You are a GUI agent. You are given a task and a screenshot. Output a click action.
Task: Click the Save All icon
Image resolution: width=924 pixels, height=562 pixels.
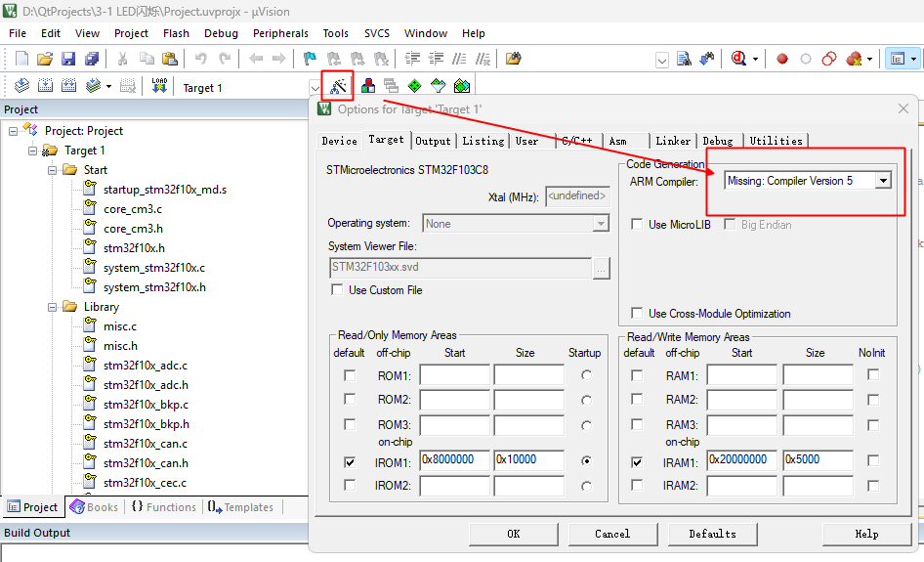tap(92, 59)
